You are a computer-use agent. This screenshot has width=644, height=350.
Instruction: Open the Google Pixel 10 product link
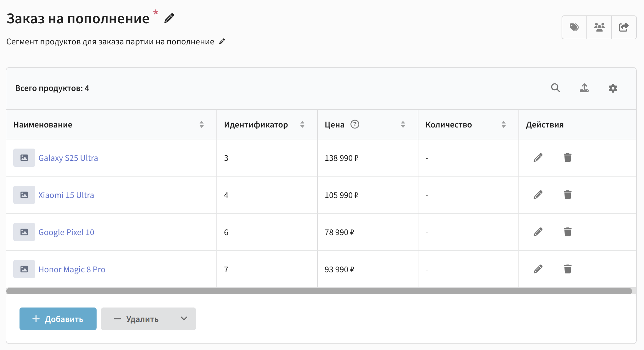point(66,232)
